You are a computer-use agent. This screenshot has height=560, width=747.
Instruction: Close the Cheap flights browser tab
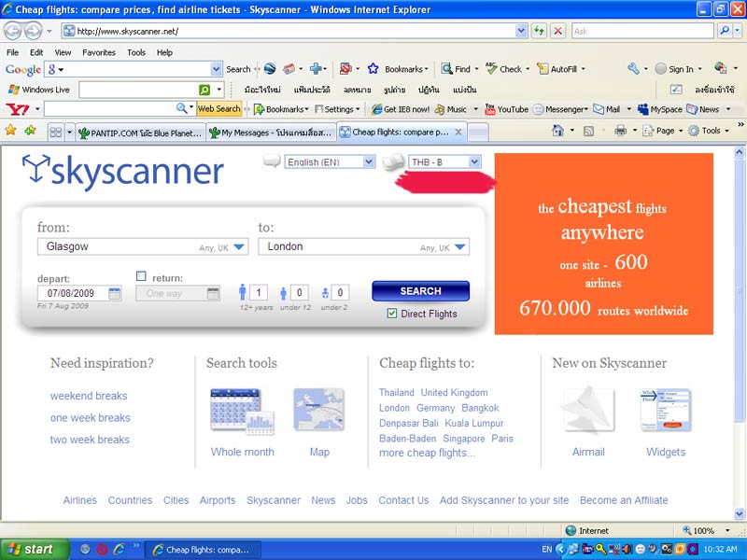click(458, 132)
